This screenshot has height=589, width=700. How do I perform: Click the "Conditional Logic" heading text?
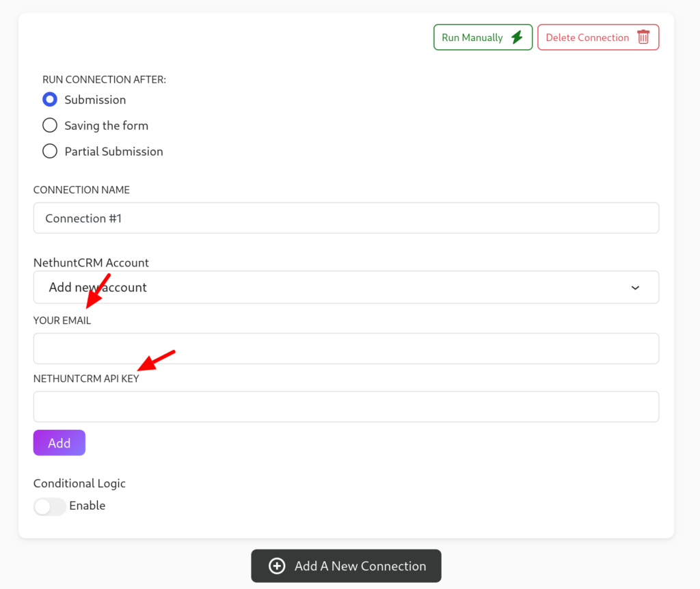[x=79, y=484]
